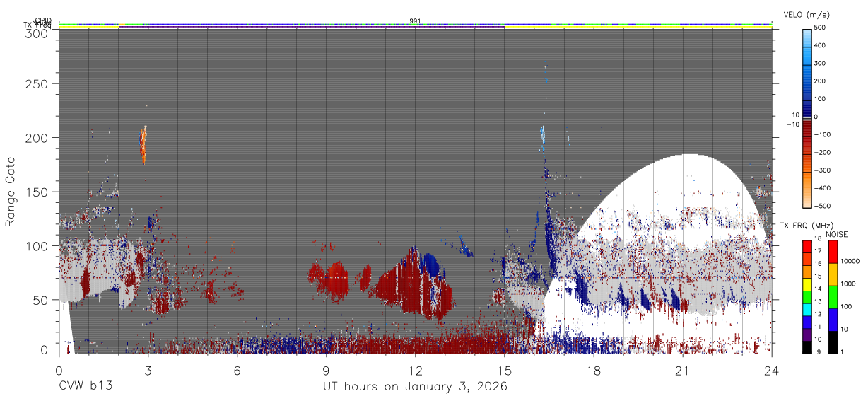
Task: Click the x-axis tick label '9' hours
Action: point(326,371)
